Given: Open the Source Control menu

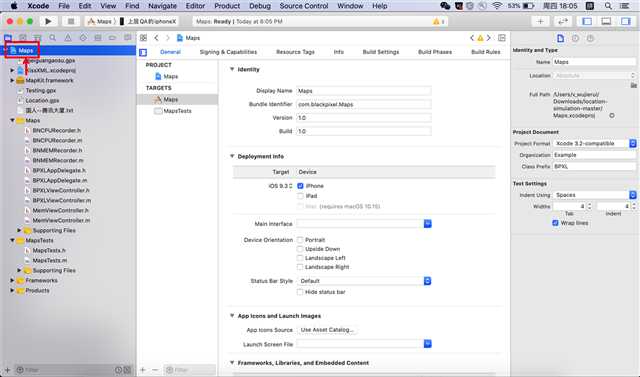Looking at the screenshot, I should click(x=304, y=6).
